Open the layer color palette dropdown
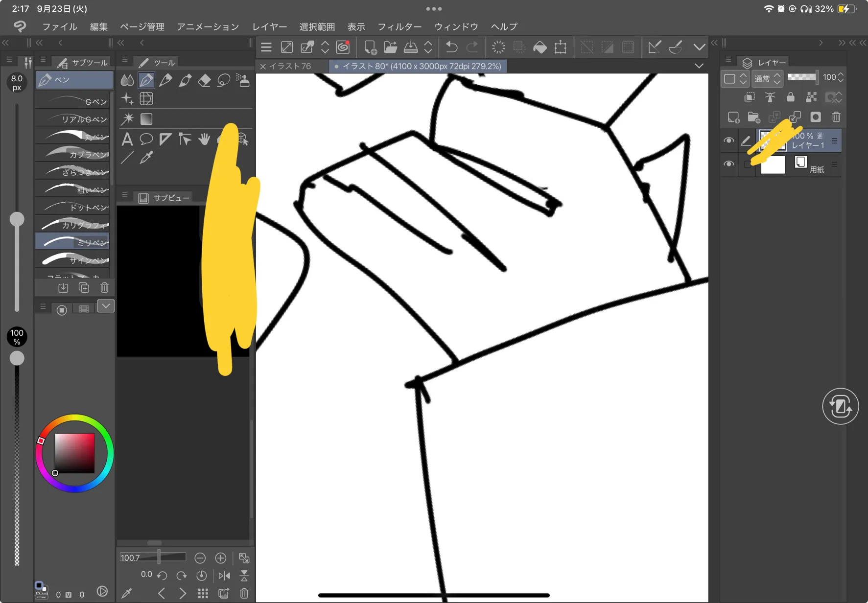This screenshot has width=868, height=603. pyautogui.click(x=735, y=78)
